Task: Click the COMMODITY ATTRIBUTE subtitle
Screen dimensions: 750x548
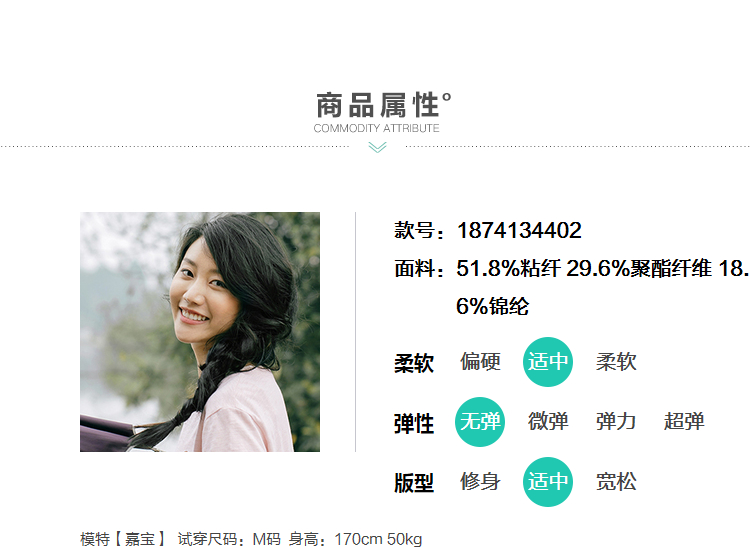Action: coord(376,128)
